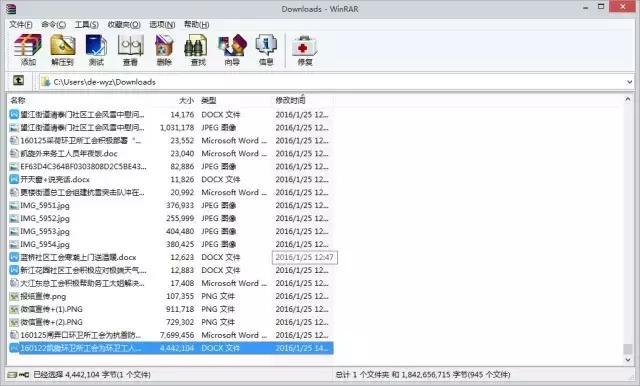Expand the address path dropdown arrow
The height and width of the screenshot is (386, 640).
[629, 82]
